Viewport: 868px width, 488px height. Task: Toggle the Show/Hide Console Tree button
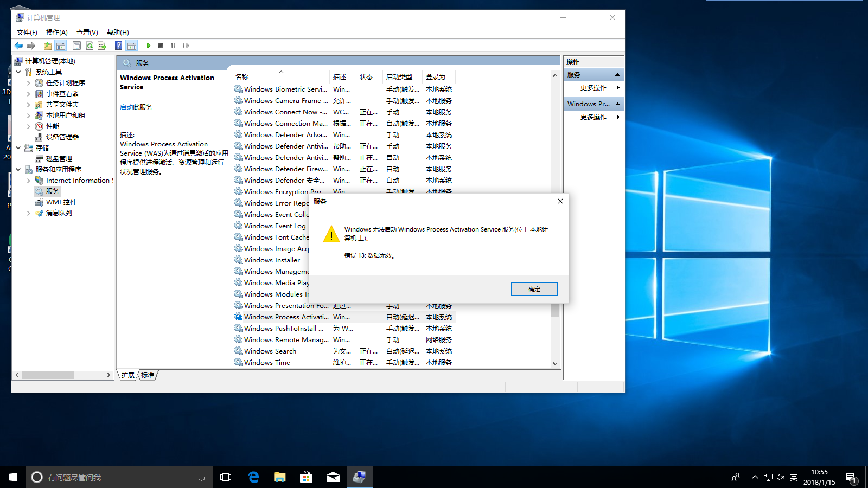point(61,46)
